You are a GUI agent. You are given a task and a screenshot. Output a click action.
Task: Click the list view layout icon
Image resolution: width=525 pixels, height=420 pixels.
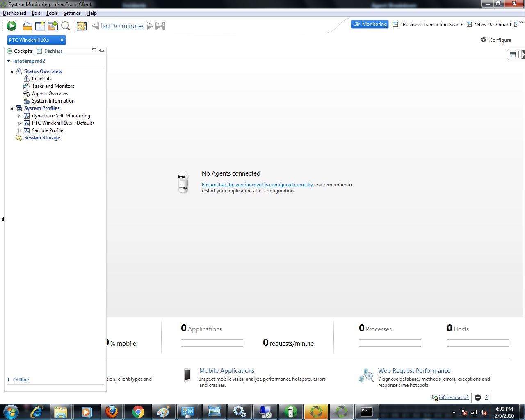pyautogui.click(x=512, y=55)
